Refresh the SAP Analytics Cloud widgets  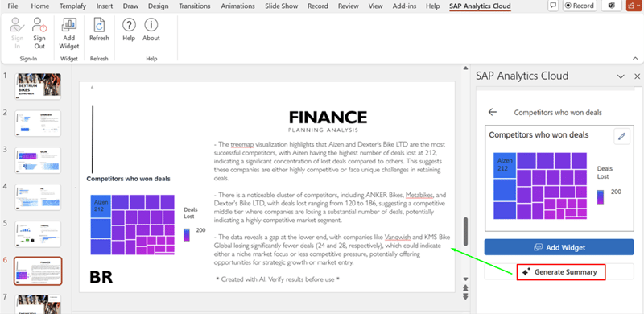(99, 30)
